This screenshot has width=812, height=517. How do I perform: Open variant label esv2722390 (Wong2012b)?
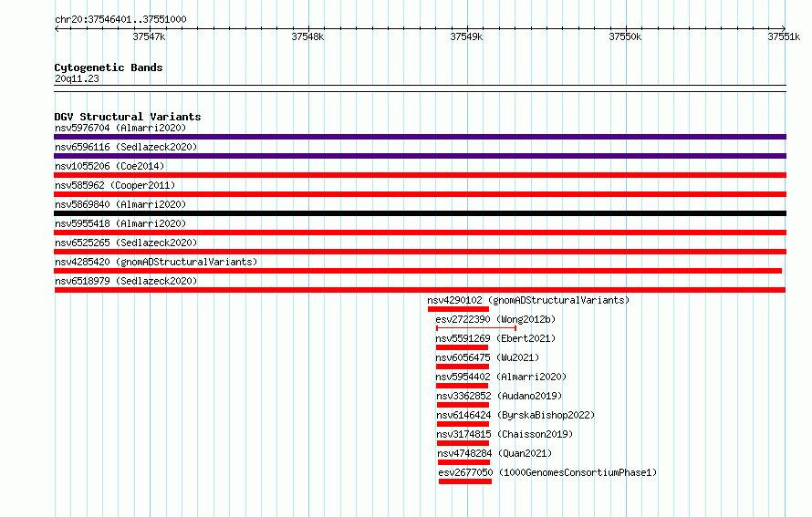[495, 319]
